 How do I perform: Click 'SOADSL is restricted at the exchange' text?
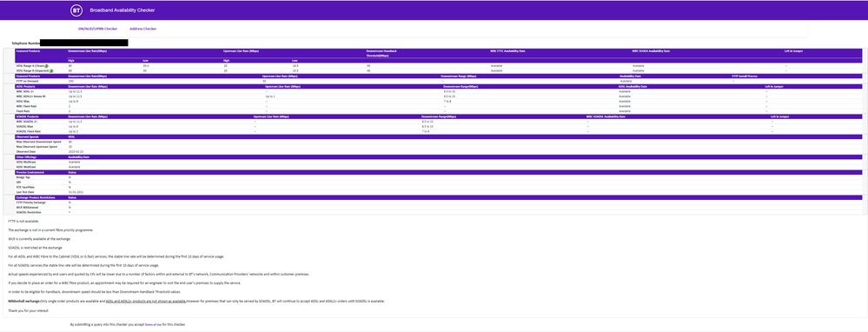(35, 248)
